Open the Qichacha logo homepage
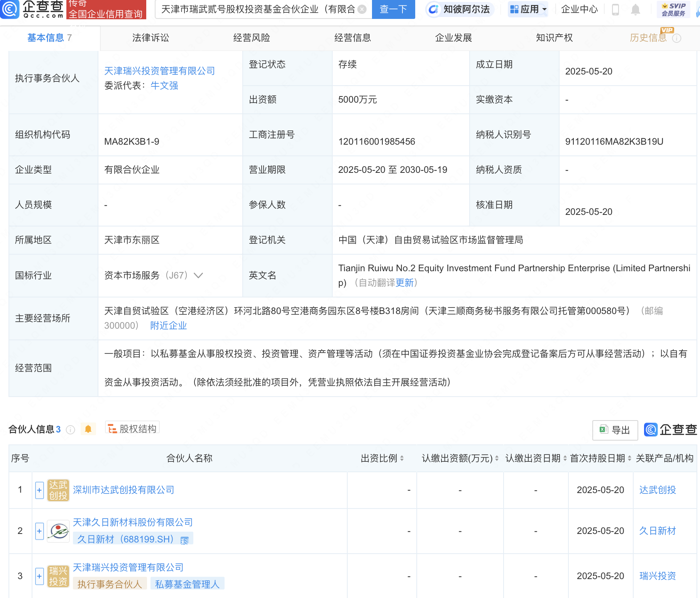 coord(32,9)
